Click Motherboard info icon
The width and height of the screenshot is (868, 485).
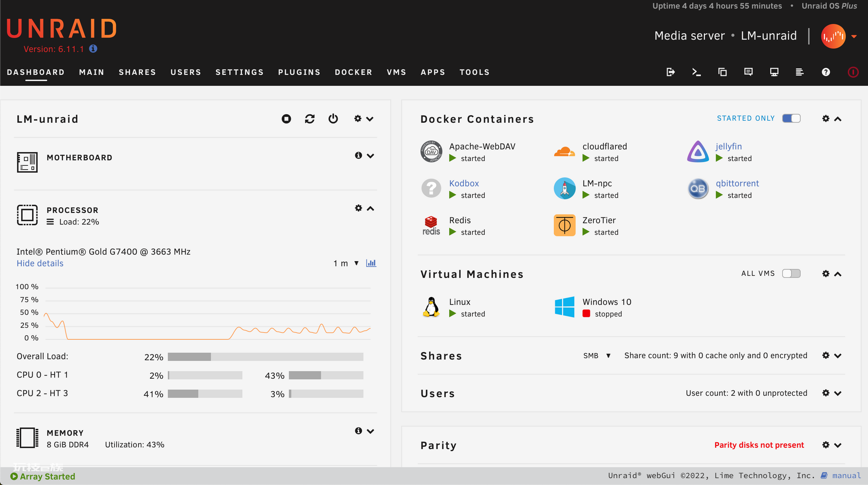point(358,155)
